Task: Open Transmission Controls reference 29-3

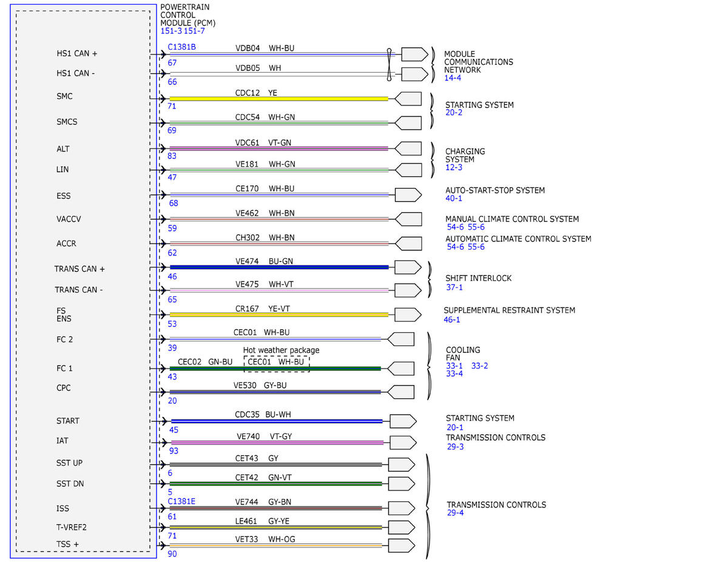Action: coord(454,446)
